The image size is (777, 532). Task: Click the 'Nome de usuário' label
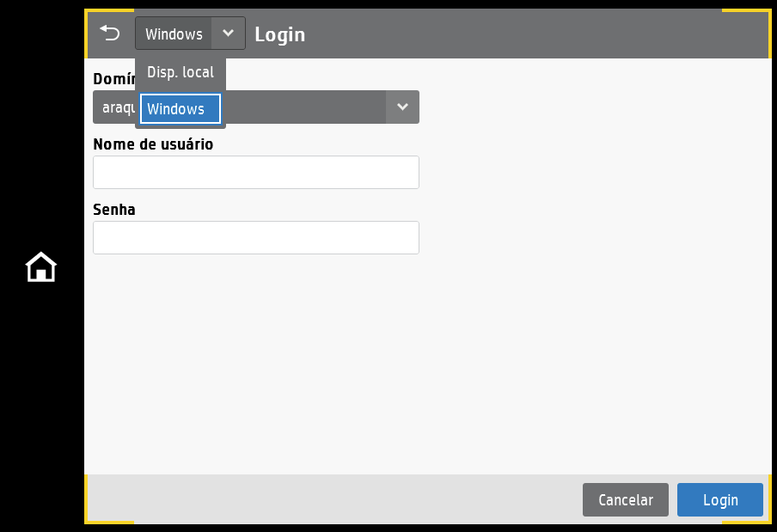tap(153, 144)
